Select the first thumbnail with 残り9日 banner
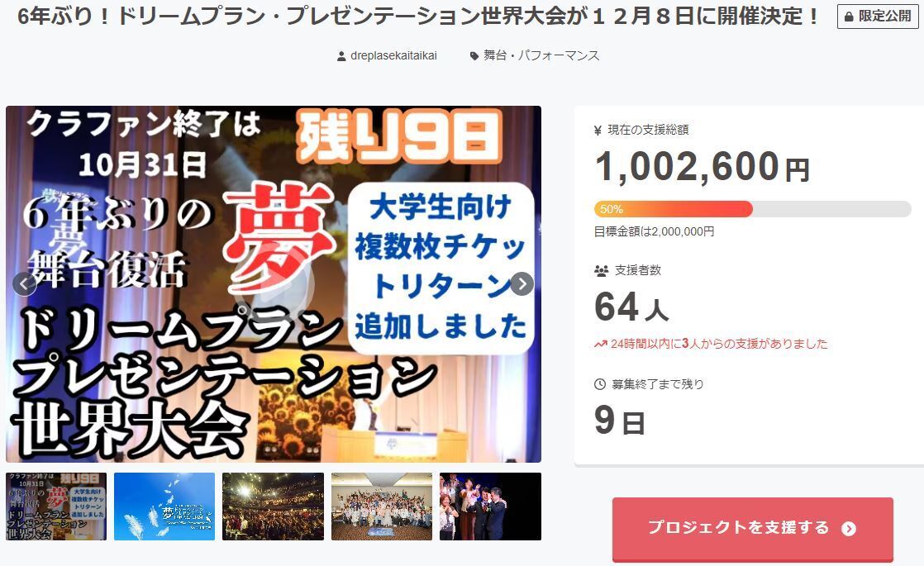The height and width of the screenshot is (566, 924). [56, 507]
